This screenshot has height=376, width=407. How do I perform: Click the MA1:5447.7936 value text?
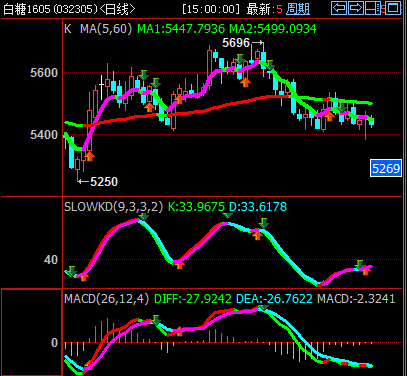pyautogui.click(x=181, y=29)
